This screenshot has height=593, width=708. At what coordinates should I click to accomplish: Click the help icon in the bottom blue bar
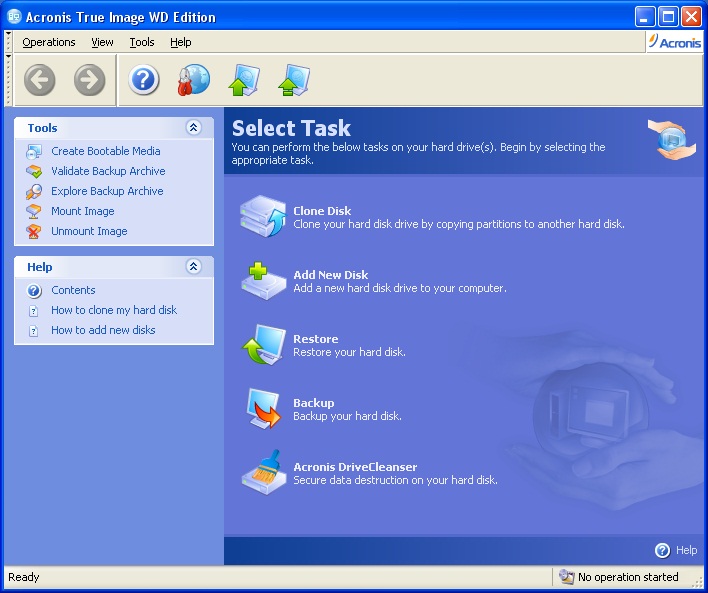pyautogui.click(x=662, y=550)
